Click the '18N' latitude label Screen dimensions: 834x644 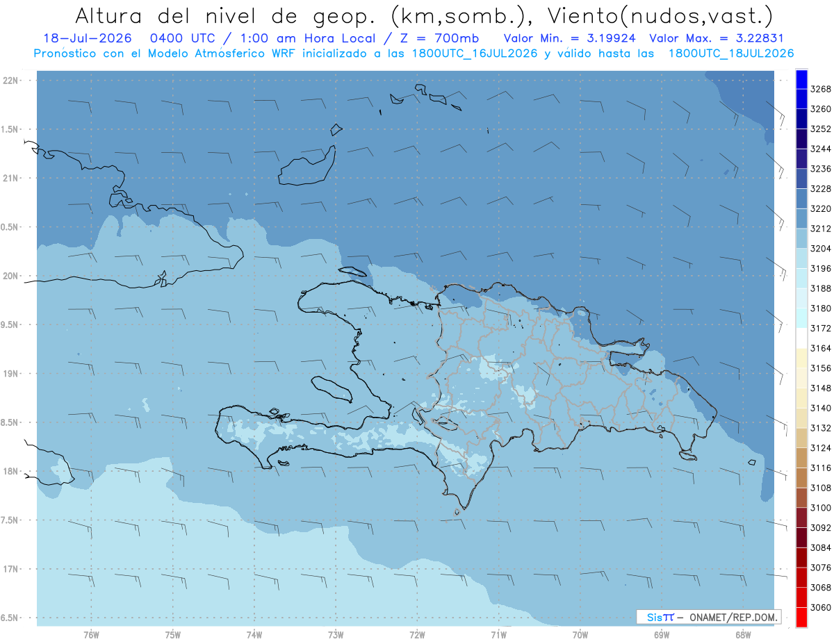pyautogui.click(x=12, y=472)
